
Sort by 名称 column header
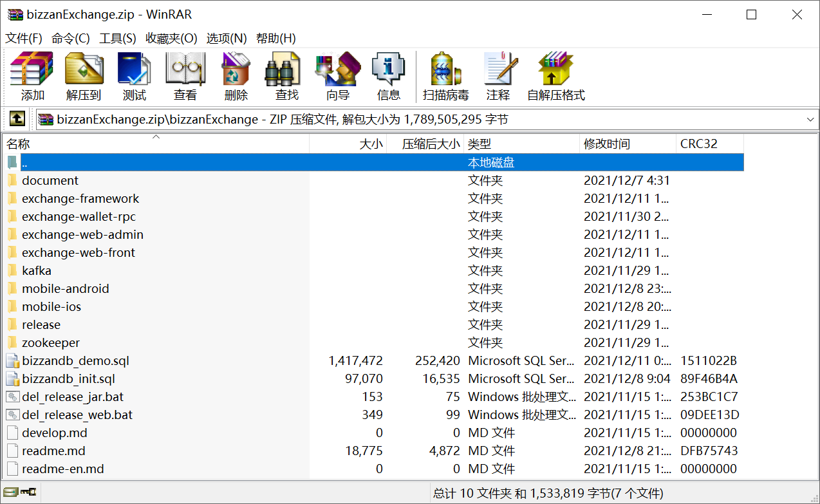coord(156,144)
